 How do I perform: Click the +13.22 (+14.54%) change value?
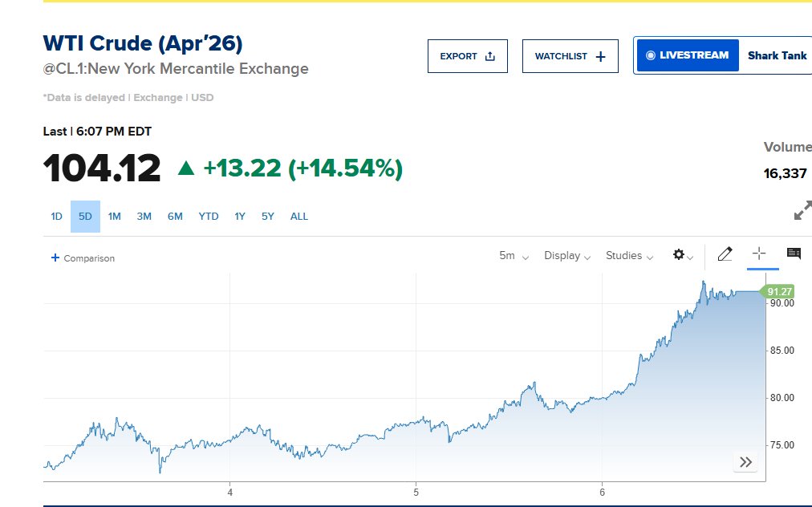(x=303, y=168)
